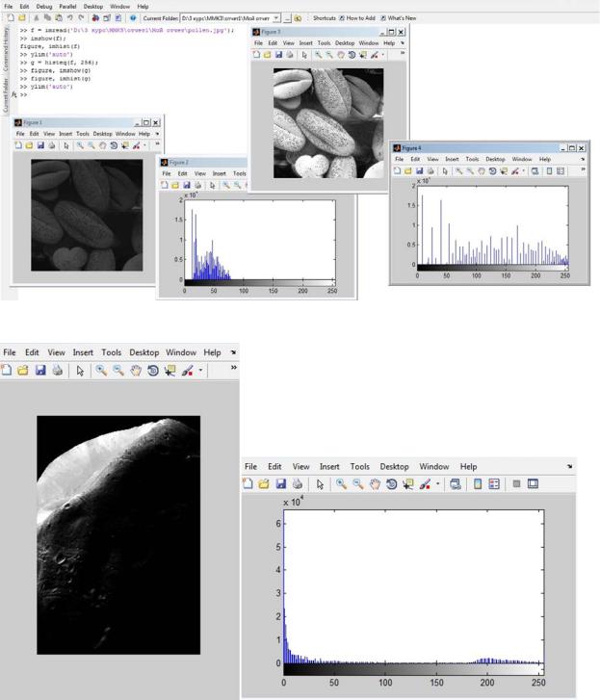
Task: Click browse-for-folder button beside Current Folder
Action: point(287,18)
